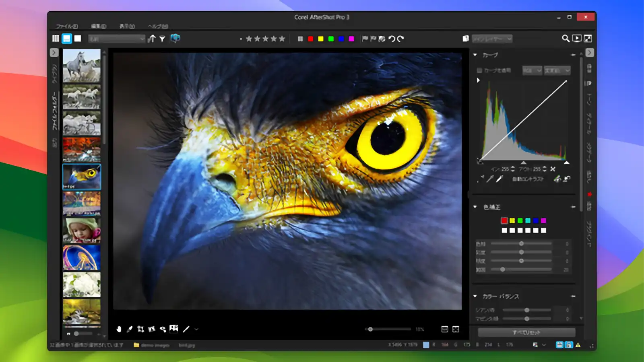
Task: Open the RGB channel dropdown in the Curves panel
Action: pyautogui.click(x=532, y=70)
